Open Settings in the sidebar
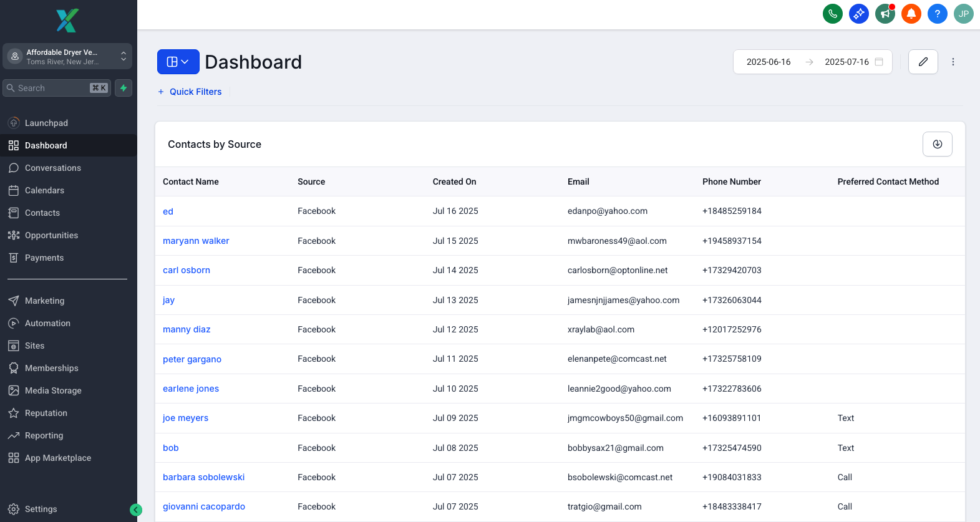Viewport: 980px width, 522px height. tap(41, 509)
